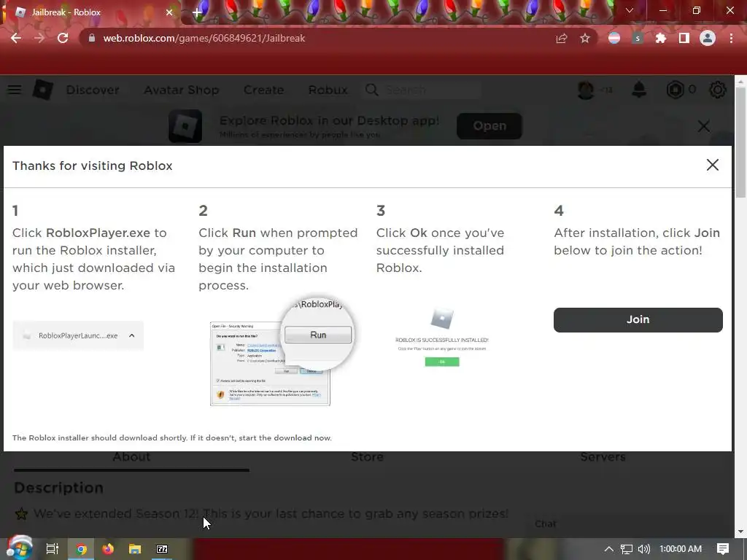Click the browser forward arrow
This screenshot has height=560, width=747.
pyautogui.click(x=39, y=38)
